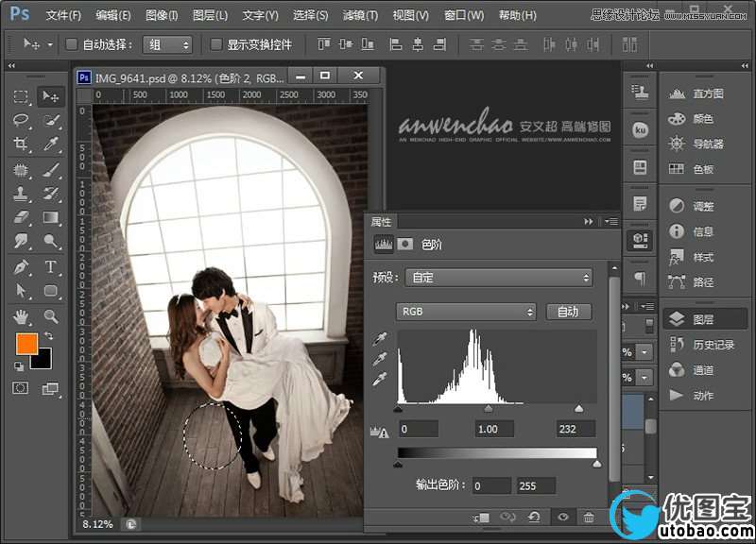Select the Path Selection tool
756x544 pixels.
click(x=21, y=291)
